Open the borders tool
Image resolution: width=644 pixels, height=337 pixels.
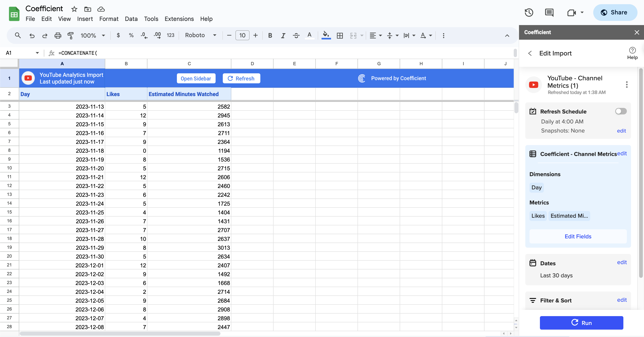340,36
